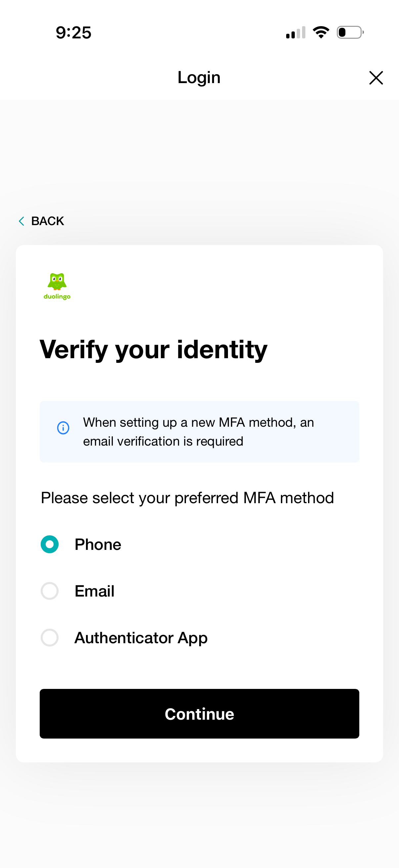Tap the Authenticator App label text
Image resolution: width=399 pixels, height=868 pixels.
tap(141, 637)
